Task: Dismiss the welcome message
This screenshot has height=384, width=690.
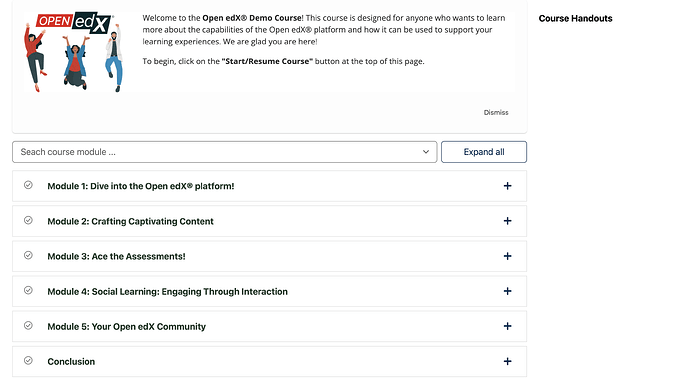Action: pyautogui.click(x=496, y=113)
